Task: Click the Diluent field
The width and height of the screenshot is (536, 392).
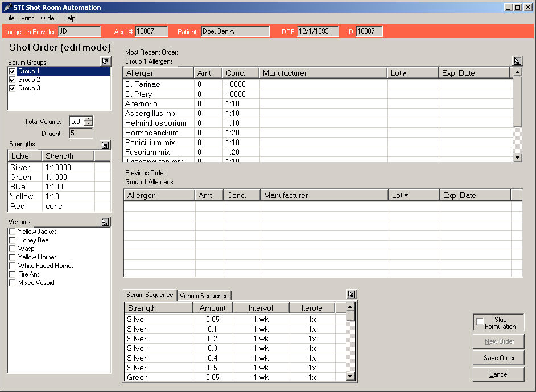Action: point(81,133)
